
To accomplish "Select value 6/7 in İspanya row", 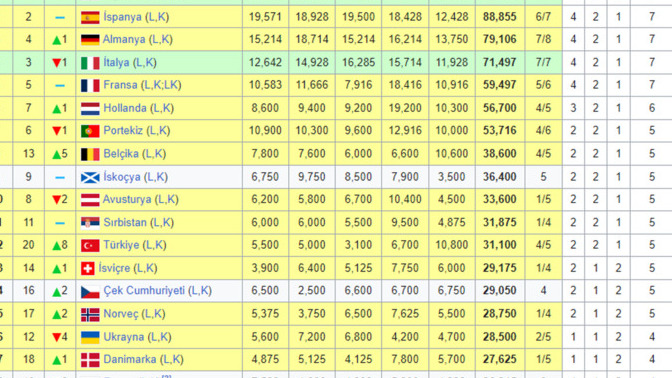I will 543,17.
